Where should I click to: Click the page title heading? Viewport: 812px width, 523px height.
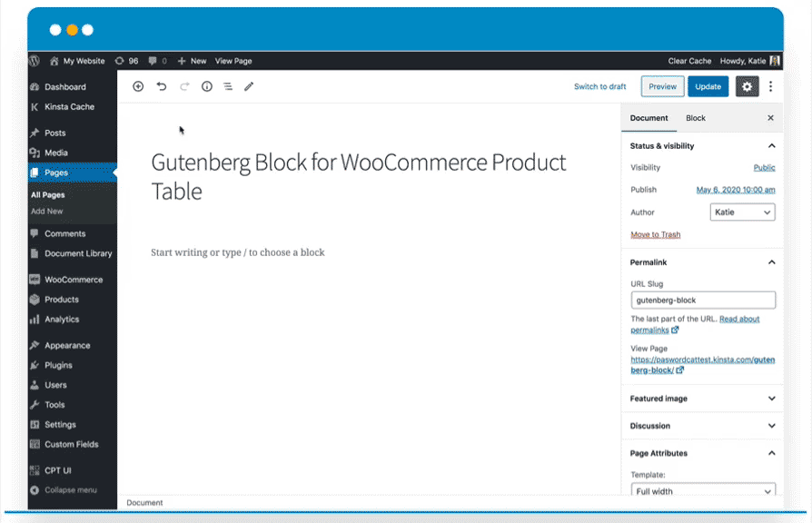359,176
